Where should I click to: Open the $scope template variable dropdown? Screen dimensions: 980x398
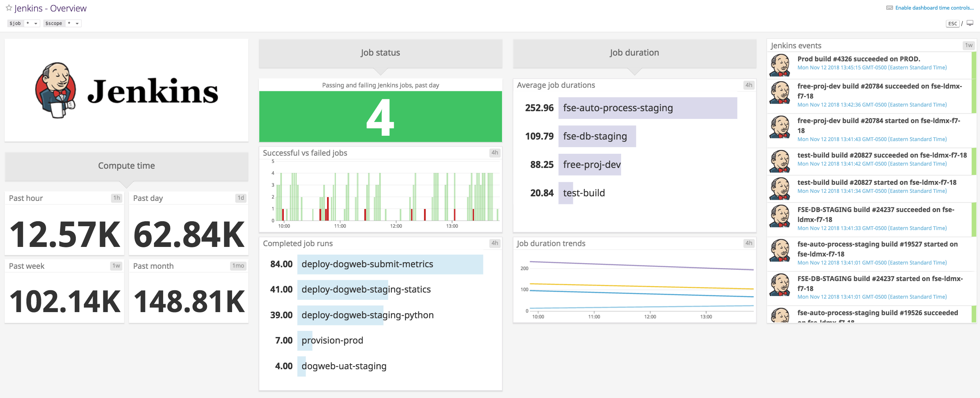pos(73,23)
